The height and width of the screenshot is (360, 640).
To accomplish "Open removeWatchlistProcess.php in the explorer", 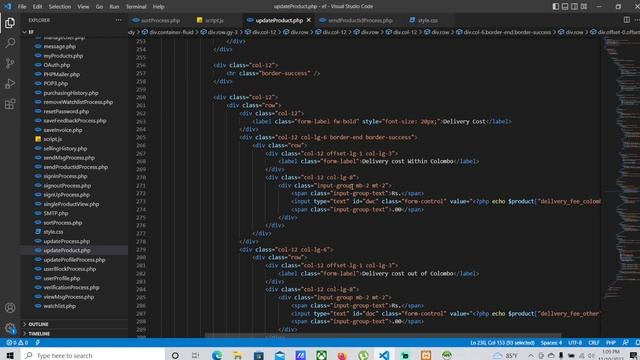I will click(x=78, y=102).
